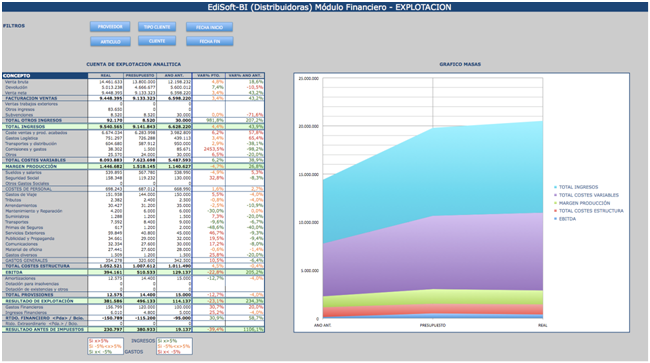Open the ARTICULO filter
Image resolution: width=650 pixels, height=363 pixels.
click(110, 41)
